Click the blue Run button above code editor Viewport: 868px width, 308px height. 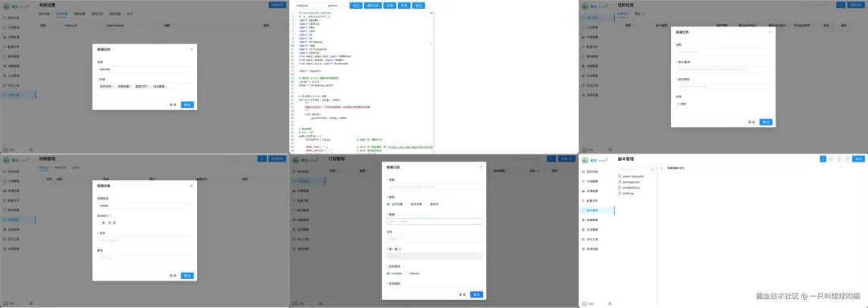pyautogui.click(x=356, y=5)
